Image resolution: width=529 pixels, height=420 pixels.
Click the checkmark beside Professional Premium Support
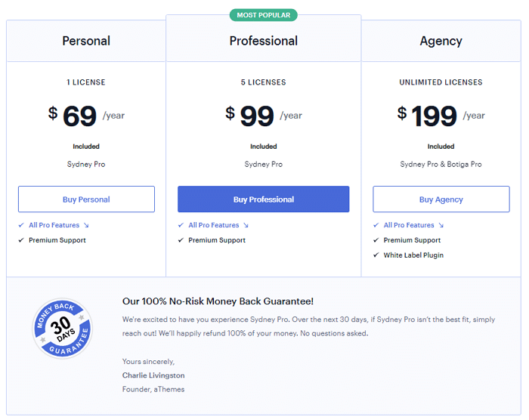click(181, 240)
